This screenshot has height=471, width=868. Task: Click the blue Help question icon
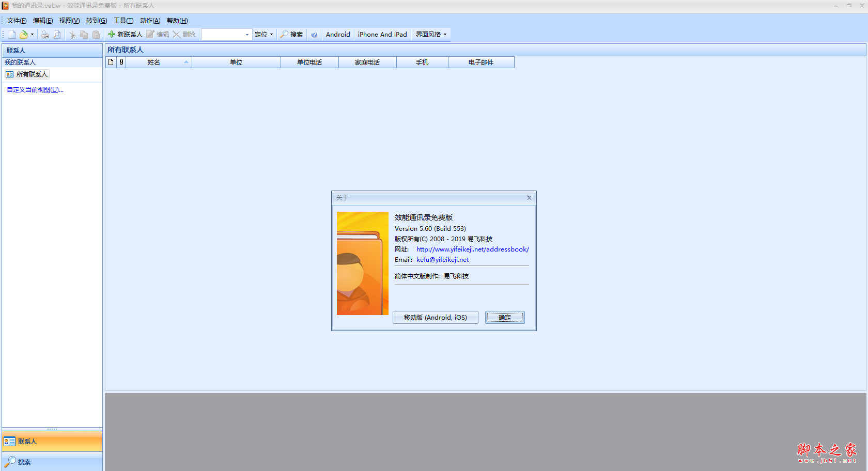tap(314, 35)
